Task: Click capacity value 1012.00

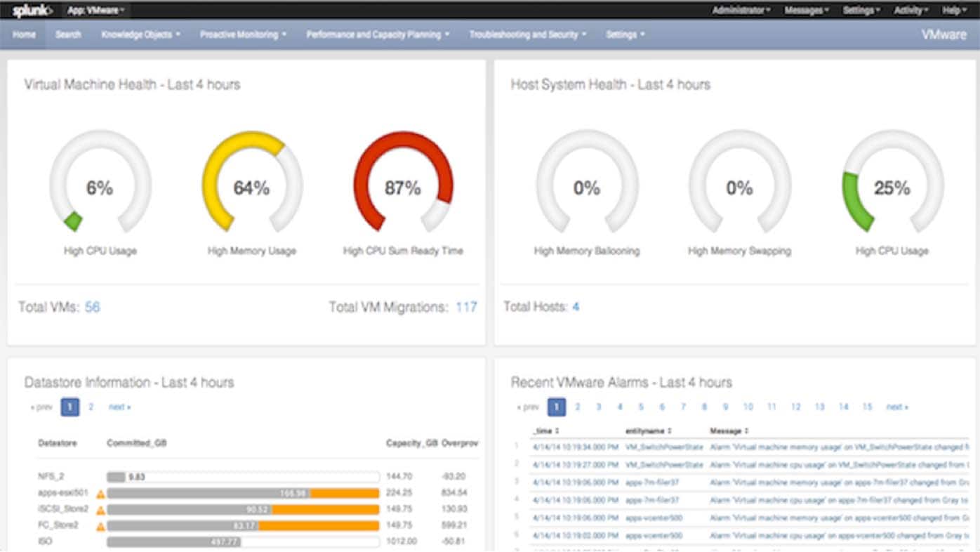Action: point(402,542)
